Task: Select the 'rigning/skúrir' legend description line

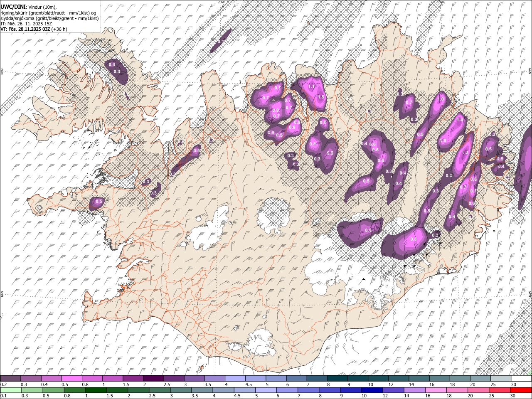Action: click(x=48, y=12)
